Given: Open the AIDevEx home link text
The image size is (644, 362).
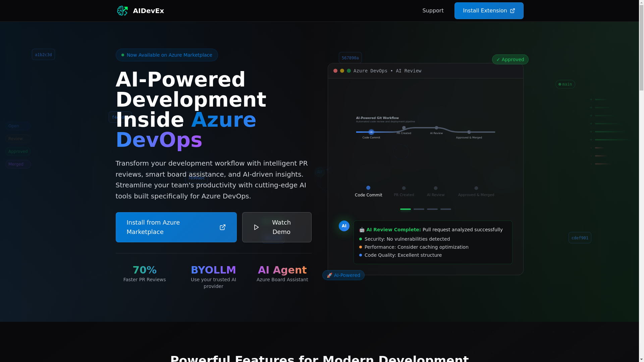Looking at the screenshot, I should pos(148,11).
